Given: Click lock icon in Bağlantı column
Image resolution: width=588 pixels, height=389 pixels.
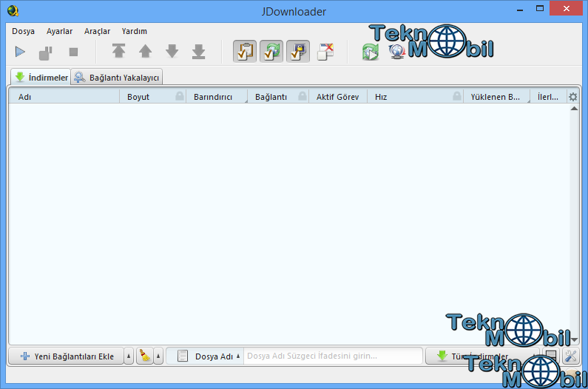Looking at the screenshot, I should coord(303,96).
